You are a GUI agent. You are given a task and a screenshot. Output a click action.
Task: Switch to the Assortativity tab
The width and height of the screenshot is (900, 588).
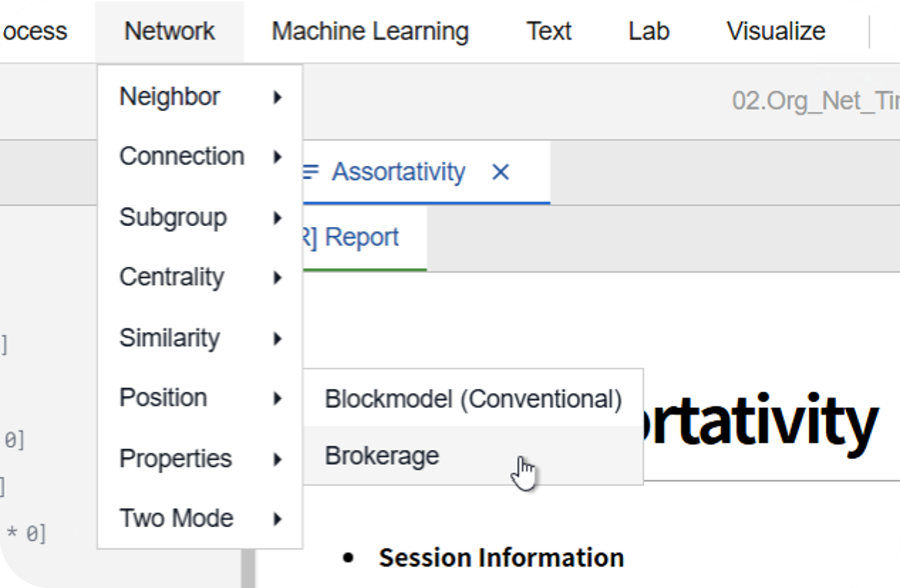click(399, 172)
